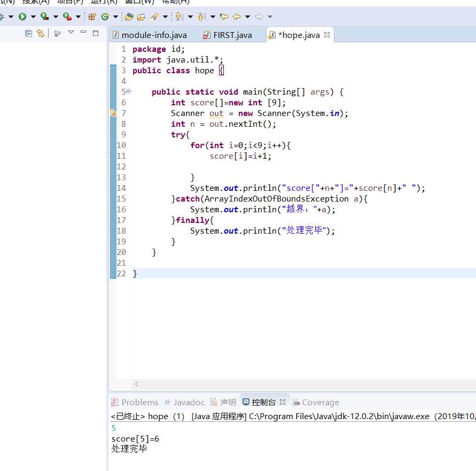Expand the Previous Annotation dropdown arrow

point(213,17)
